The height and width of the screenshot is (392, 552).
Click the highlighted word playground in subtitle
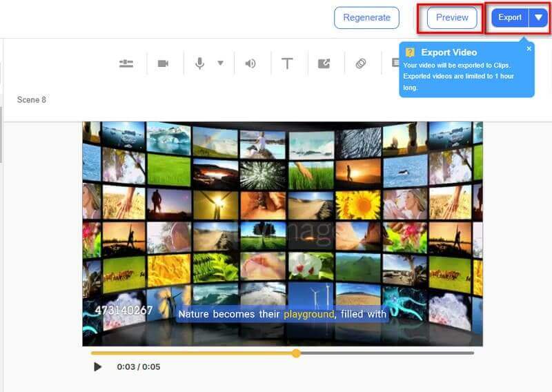tap(309, 315)
